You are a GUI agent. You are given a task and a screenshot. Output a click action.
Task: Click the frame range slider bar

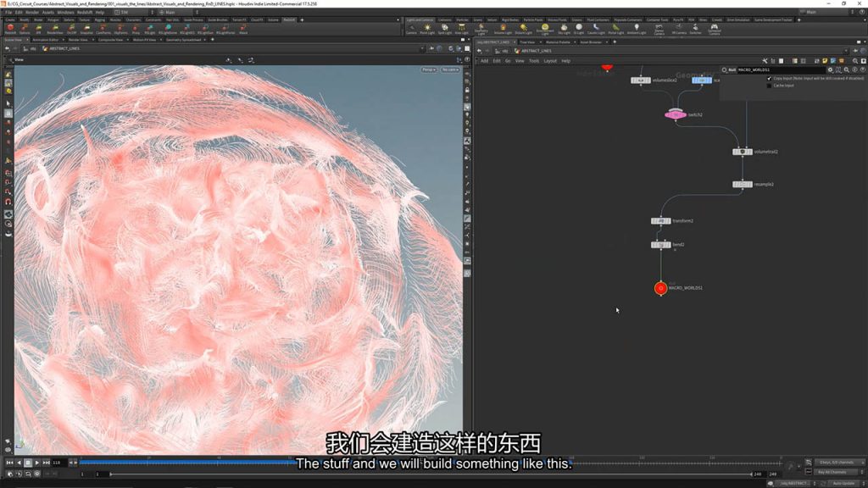pos(431,474)
